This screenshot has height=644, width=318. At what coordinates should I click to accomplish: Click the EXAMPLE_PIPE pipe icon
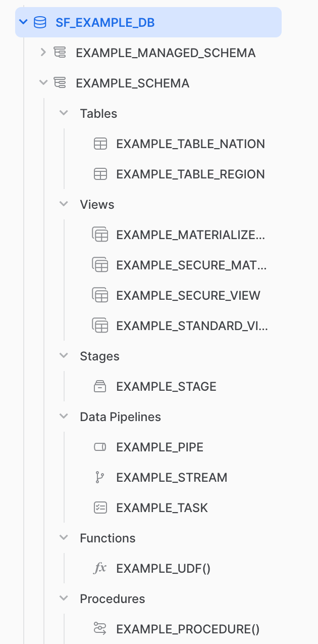tap(100, 447)
